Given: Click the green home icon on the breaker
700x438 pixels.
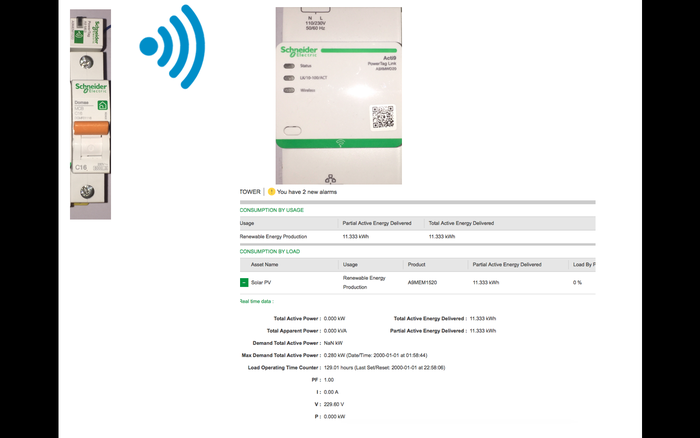Looking at the screenshot, I should (102, 105).
